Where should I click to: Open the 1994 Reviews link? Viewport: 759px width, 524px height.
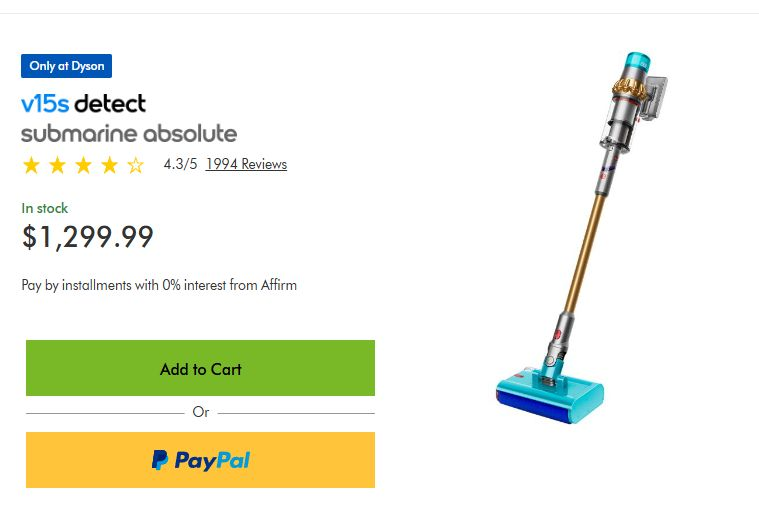pos(246,165)
